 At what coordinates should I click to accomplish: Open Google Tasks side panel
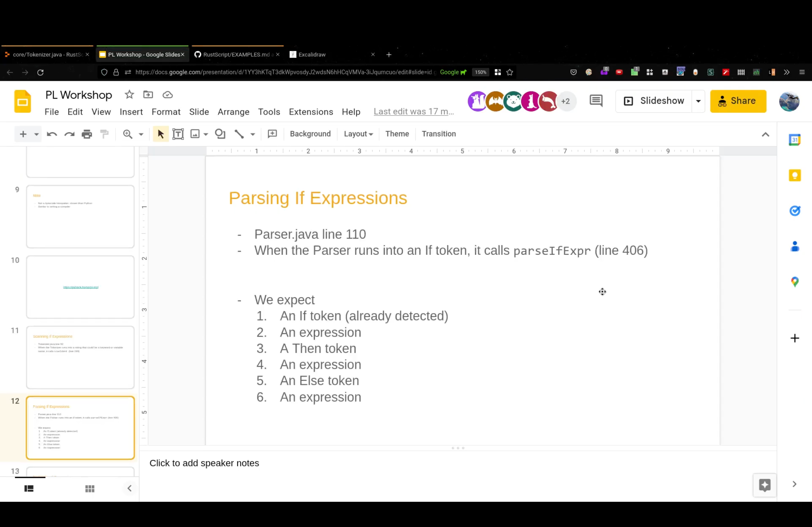tap(795, 211)
